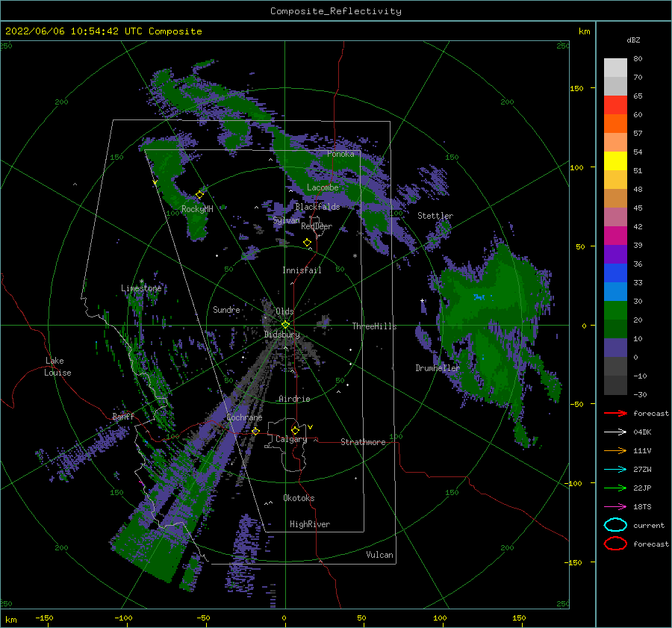Click the Lake Louise label
672x628 pixels.
click(57, 367)
